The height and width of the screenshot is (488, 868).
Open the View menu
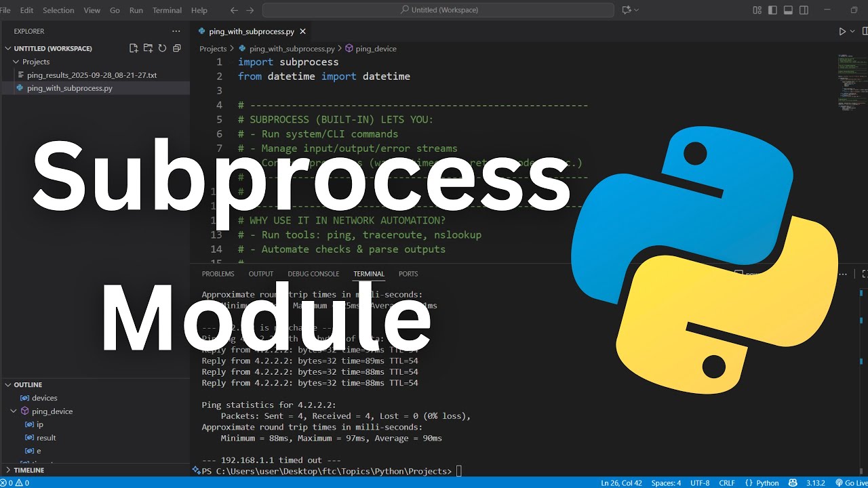[x=92, y=10]
